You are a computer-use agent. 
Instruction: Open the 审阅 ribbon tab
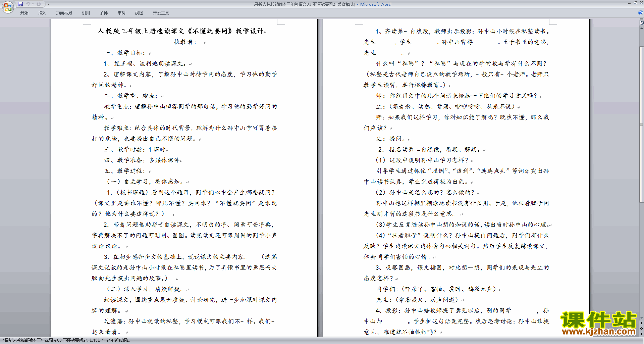[x=121, y=13]
